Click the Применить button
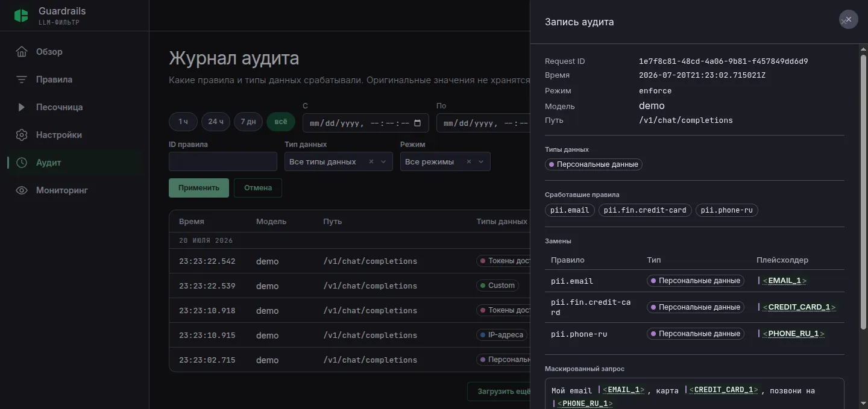Viewport: 868px width, 409px height. coord(199,188)
